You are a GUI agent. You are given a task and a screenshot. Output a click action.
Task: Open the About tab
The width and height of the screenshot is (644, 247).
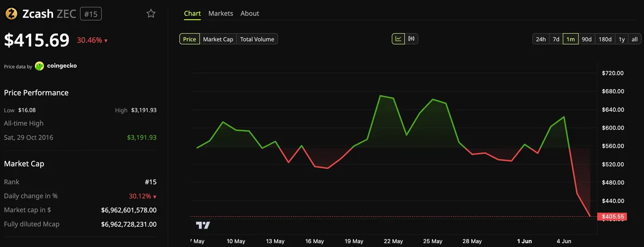point(250,13)
